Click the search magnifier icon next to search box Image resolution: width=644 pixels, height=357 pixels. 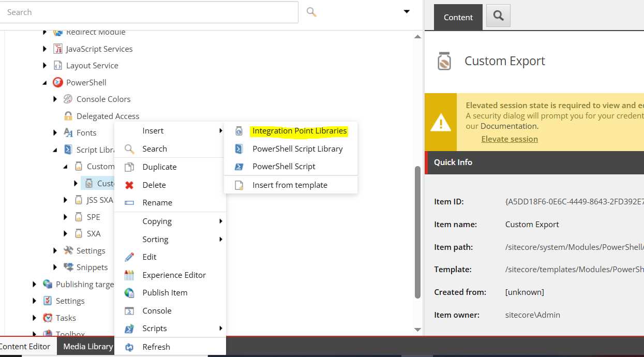pyautogui.click(x=311, y=11)
